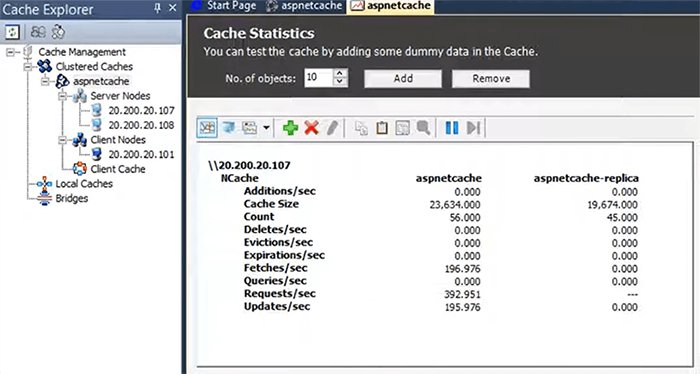Screen dimensions: 700x374
Task: Click the copy properties toolbar icon
Action: (361, 128)
